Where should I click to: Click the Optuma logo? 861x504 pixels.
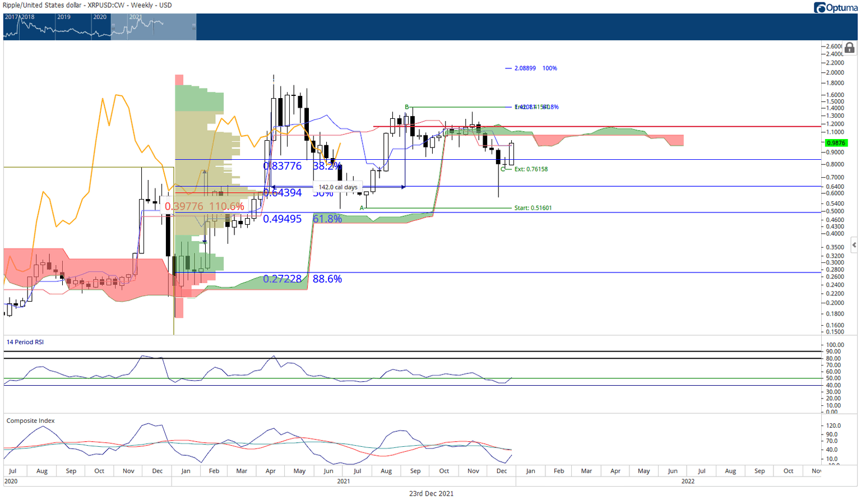[835, 7]
